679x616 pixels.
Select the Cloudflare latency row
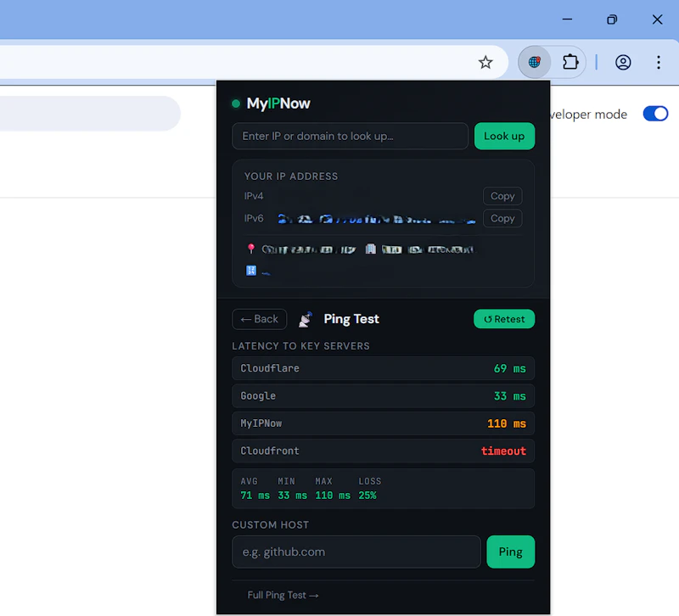coord(384,368)
